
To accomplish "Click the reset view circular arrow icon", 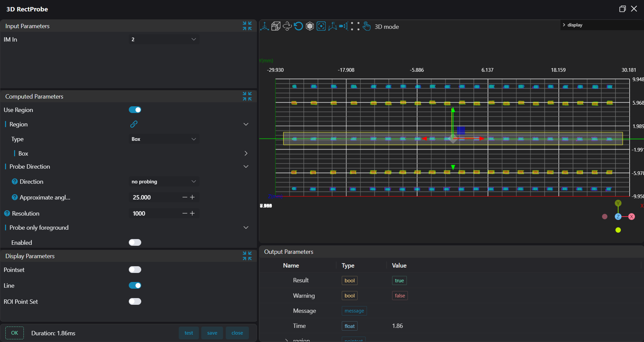I will 298,26.
